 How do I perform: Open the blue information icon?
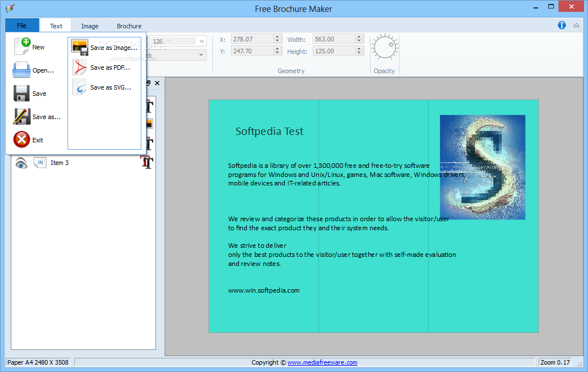pos(561,25)
